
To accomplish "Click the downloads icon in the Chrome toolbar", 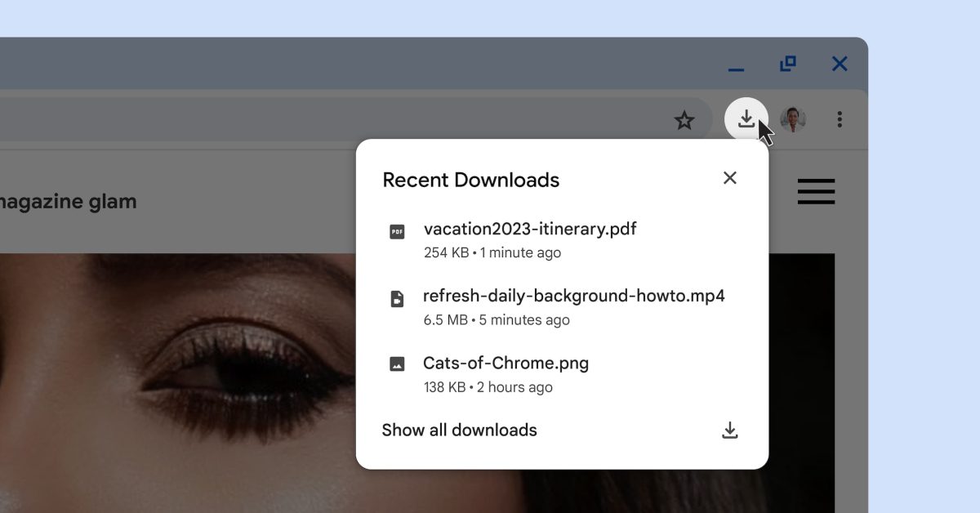I will (746, 119).
